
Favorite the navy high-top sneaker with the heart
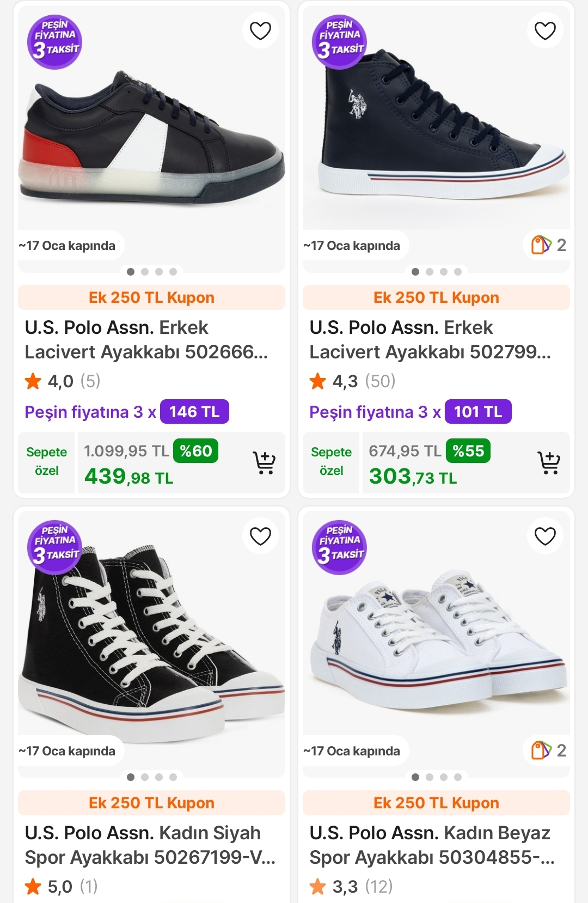point(545,30)
